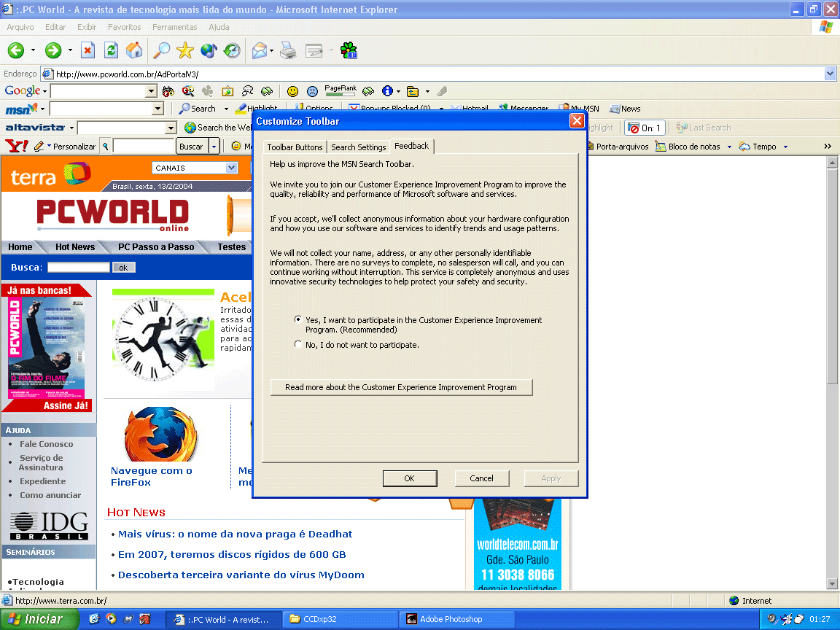Click the Yahoo Y! logo
Screen dimensions: 840x630
tap(16, 146)
